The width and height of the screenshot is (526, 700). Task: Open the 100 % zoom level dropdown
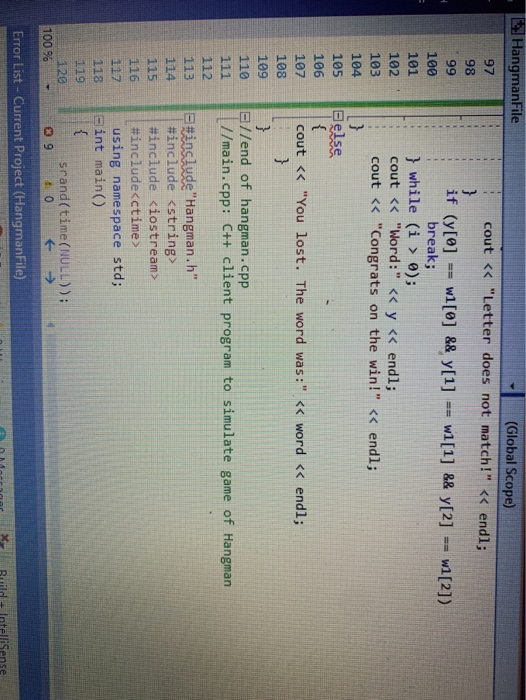click(48, 88)
